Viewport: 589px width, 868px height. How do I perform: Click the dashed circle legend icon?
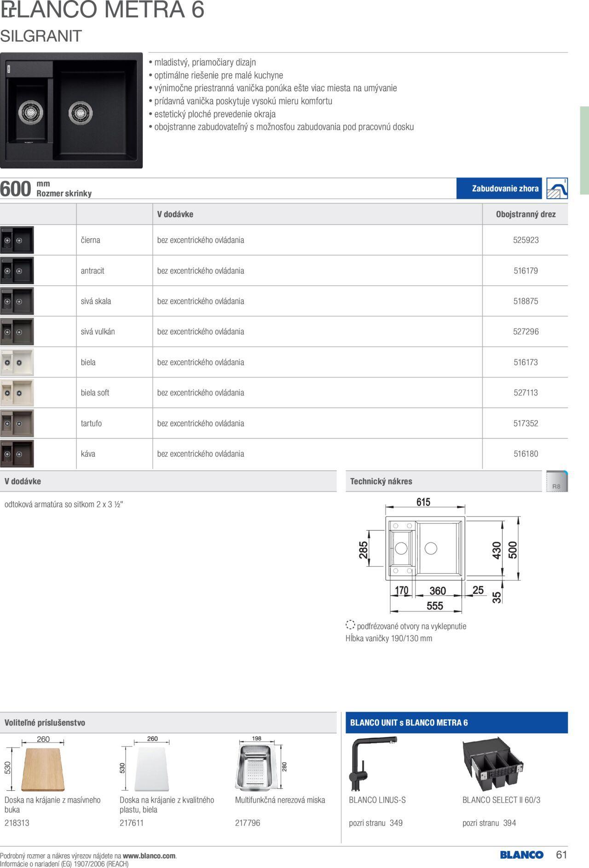tap(350, 625)
